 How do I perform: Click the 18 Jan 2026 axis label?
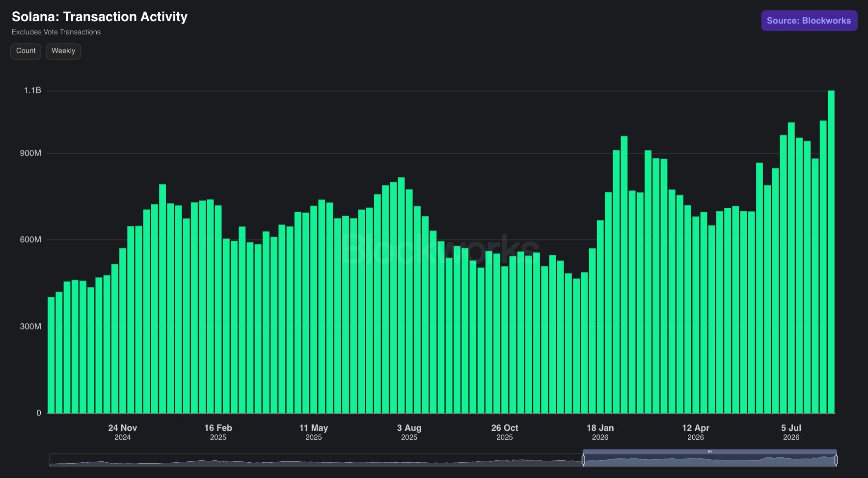click(600, 432)
